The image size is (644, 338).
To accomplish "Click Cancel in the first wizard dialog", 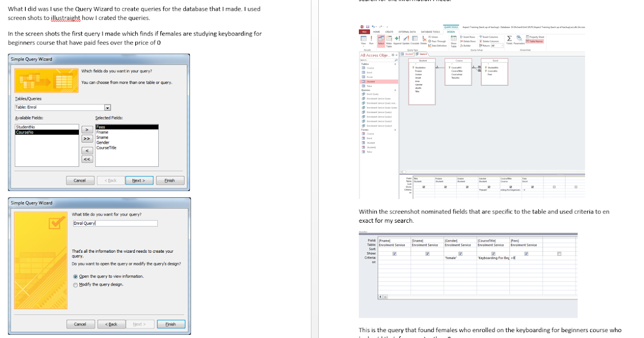I will click(79, 180).
